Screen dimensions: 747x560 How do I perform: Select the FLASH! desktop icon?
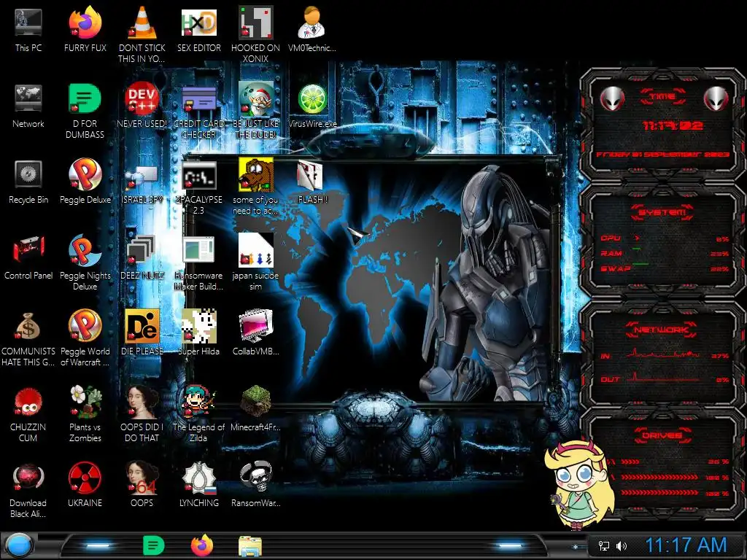[x=312, y=182]
